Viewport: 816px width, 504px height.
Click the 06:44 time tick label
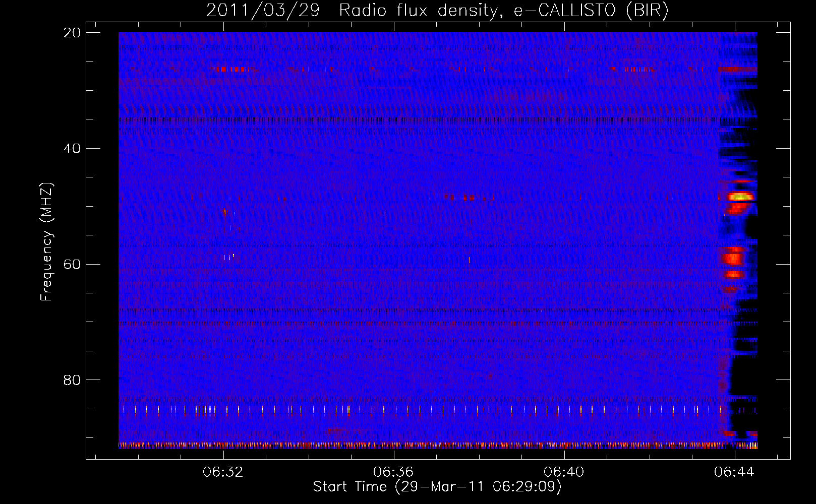[734, 472]
